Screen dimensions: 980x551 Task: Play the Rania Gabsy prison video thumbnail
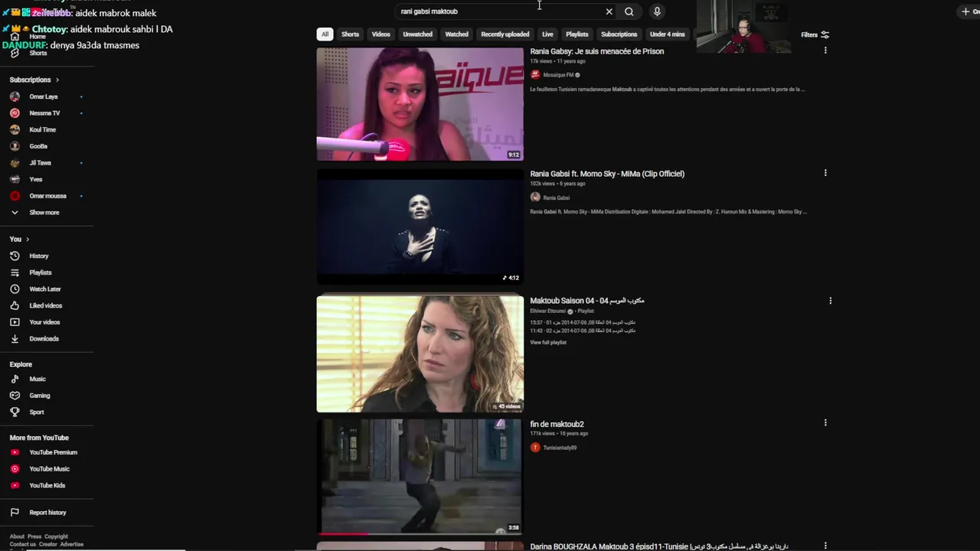coord(420,104)
